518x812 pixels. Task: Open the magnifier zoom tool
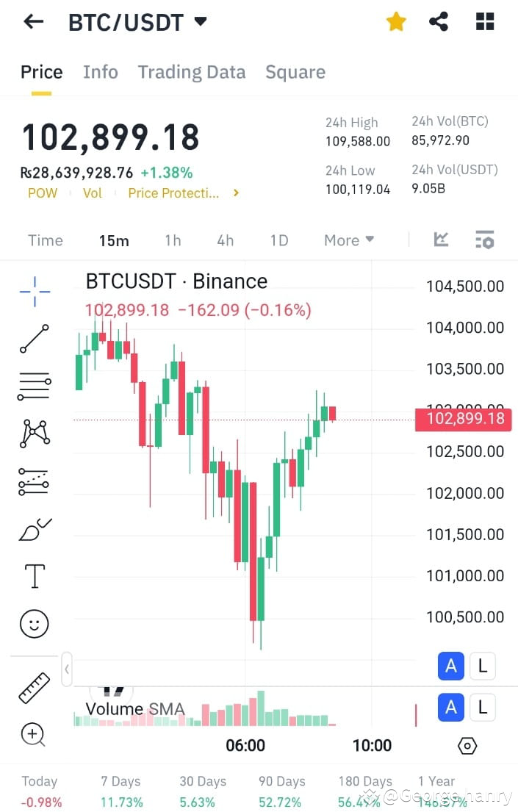tap(34, 735)
